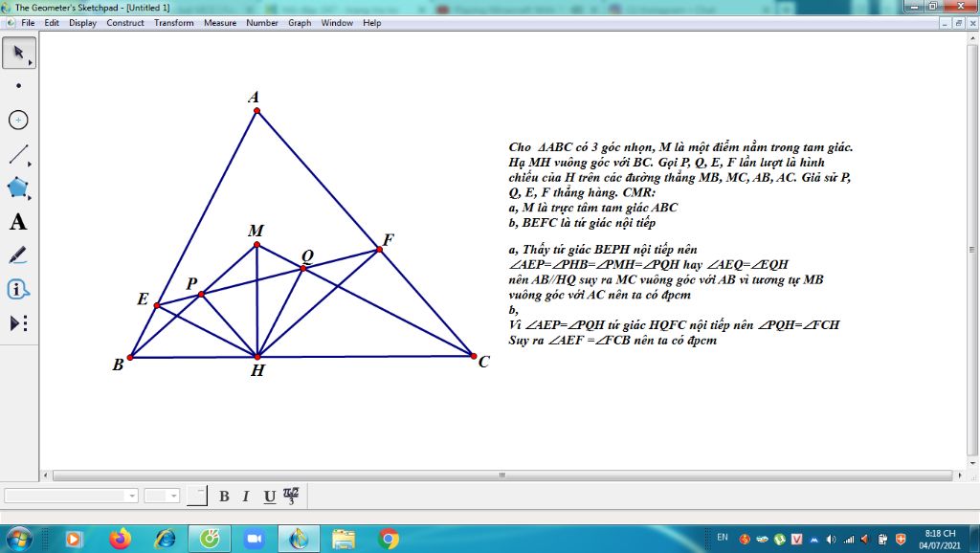Open the Construct menu
Image resolution: width=980 pixels, height=553 pixels.
point(125,23)
